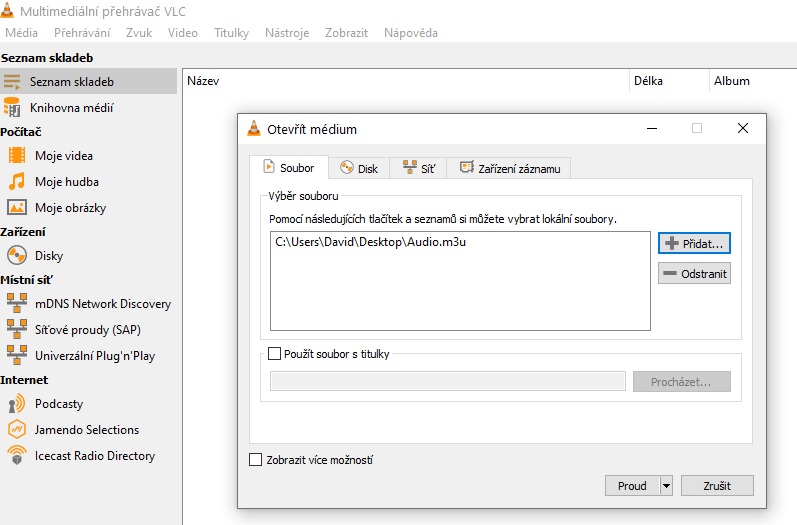Select Podcasty label in sidebar
The height and width of the screenshot is (525, 797).
coord(59,404)
